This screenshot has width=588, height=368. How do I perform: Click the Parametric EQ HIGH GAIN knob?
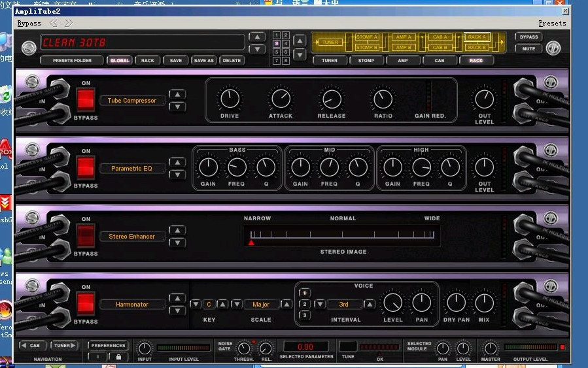[392, 167]
